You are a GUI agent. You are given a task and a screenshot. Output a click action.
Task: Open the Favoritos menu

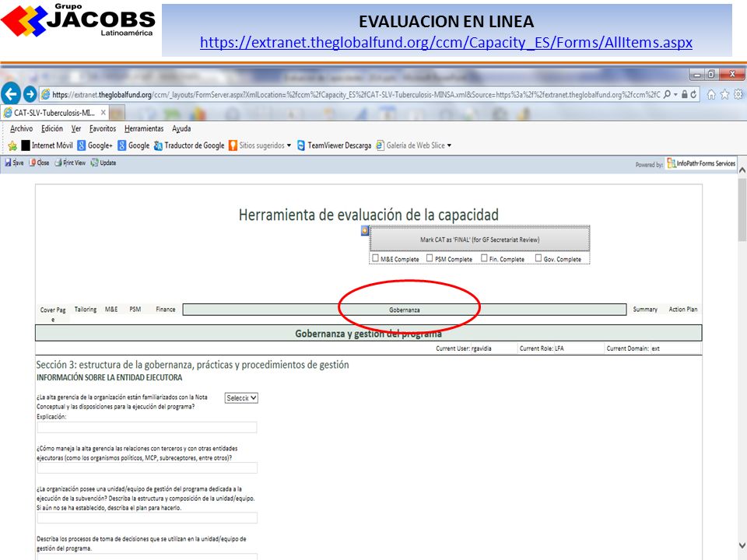tap(103, 128)
